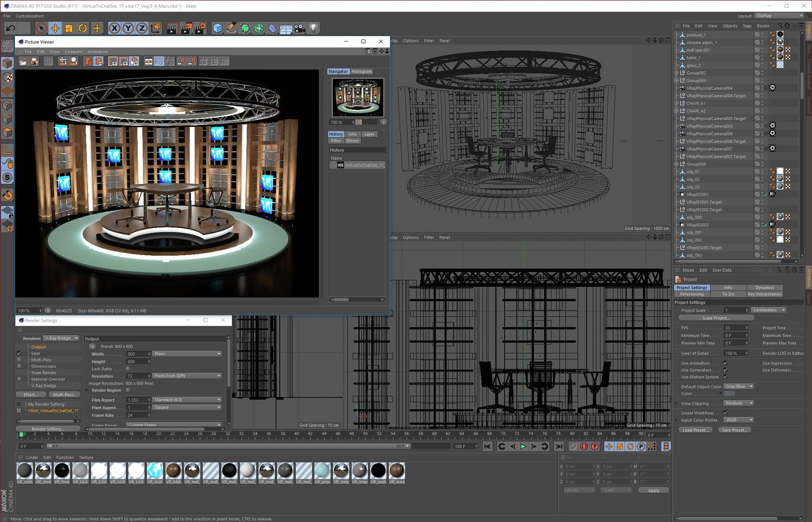Open Default Object Color Gray-Blue dropdown
This screenshot has height=522, width=812.
pos(738,386)
